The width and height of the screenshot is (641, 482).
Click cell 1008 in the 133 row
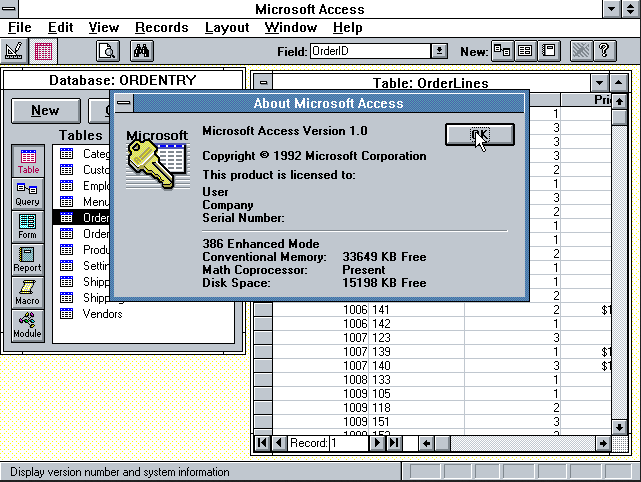pos(320,380)
